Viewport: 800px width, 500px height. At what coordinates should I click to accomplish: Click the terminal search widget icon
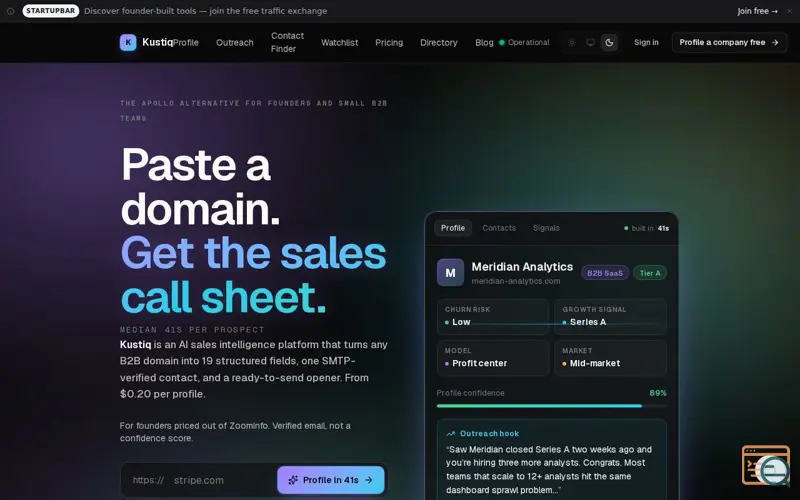tap(766, 465)
